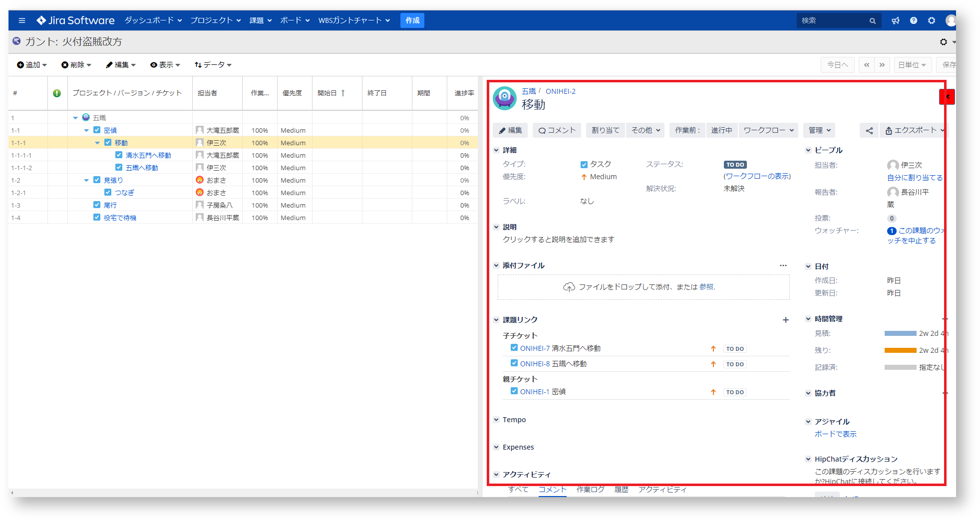The image size is (980, 521).
Task: Click the green info status column icon
Action: tap(57, 93)
